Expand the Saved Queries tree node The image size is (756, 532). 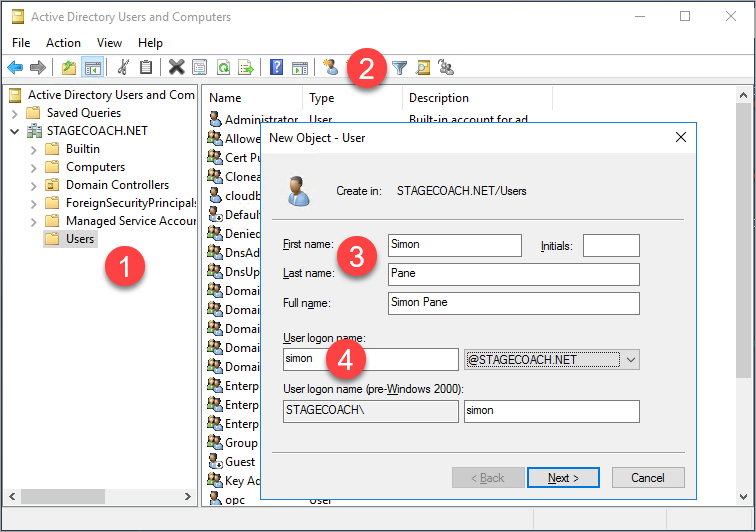point(15,113)
